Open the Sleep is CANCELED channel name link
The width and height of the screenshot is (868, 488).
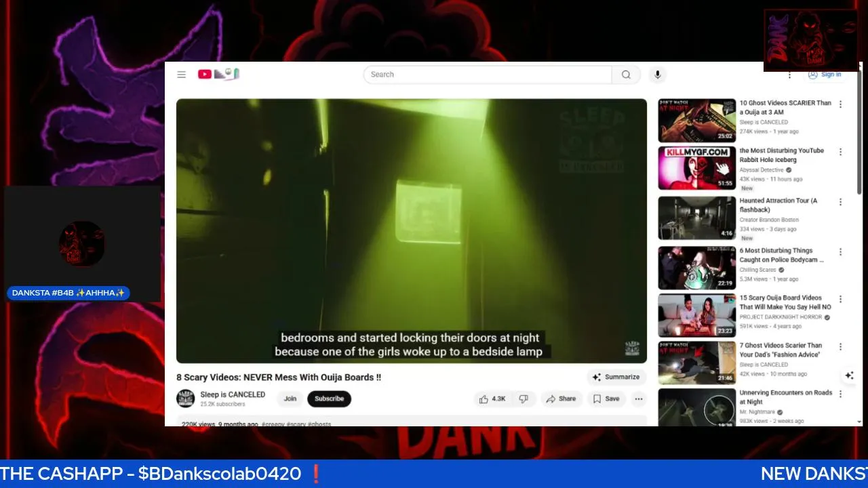pyautogui.click(x=233, y=394)
